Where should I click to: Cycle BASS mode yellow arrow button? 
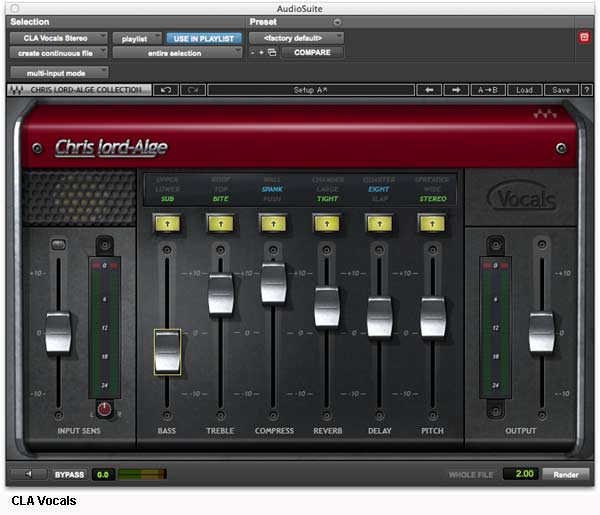[x=167, y=224]
